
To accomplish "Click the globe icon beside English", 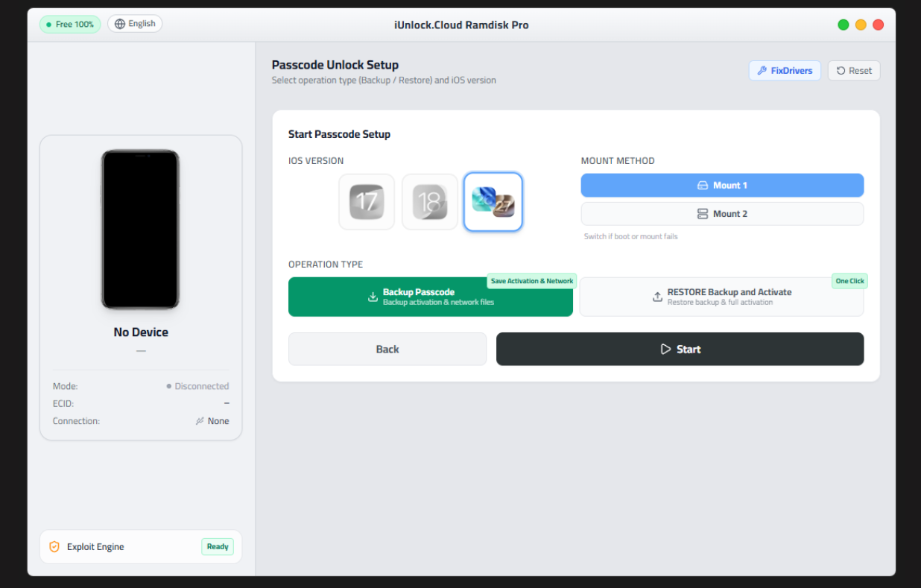I will 120,24.
